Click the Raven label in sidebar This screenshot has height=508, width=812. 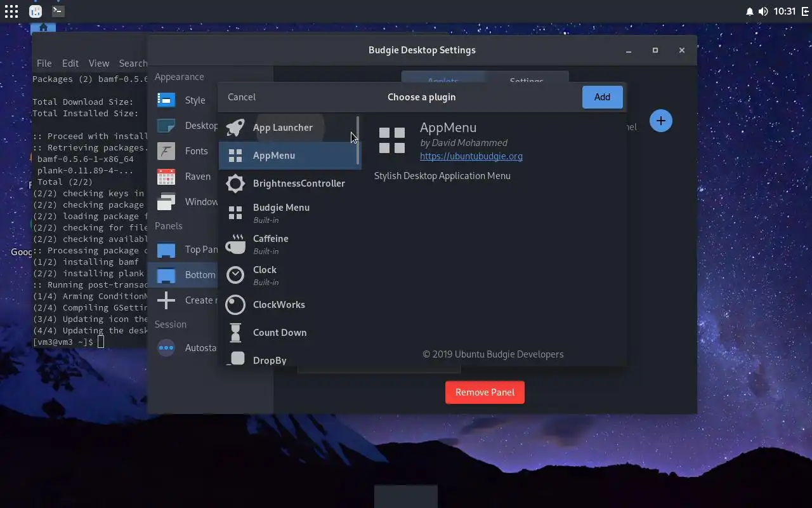pos(198,177)
